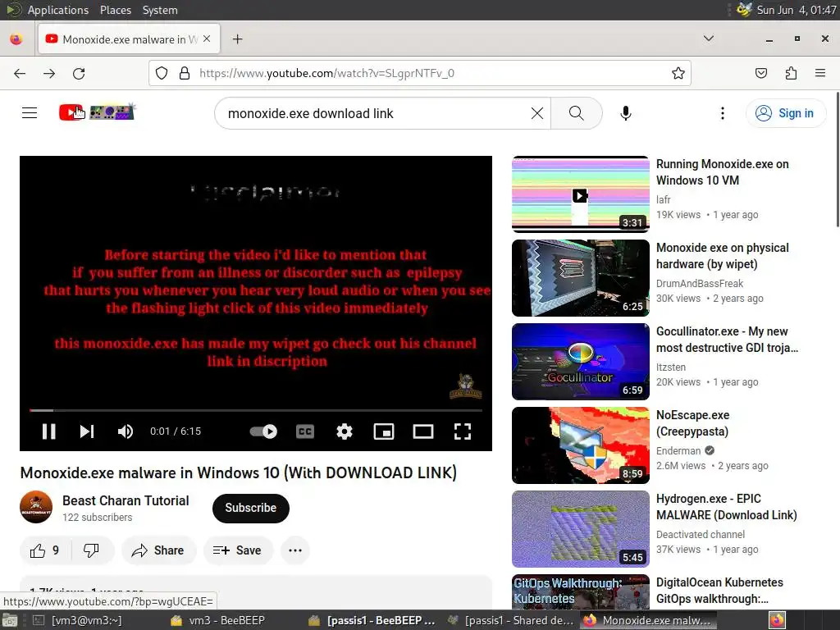
Task: Bookmark this page star icon
Action: pyautogui.click(x=678, y=73)
